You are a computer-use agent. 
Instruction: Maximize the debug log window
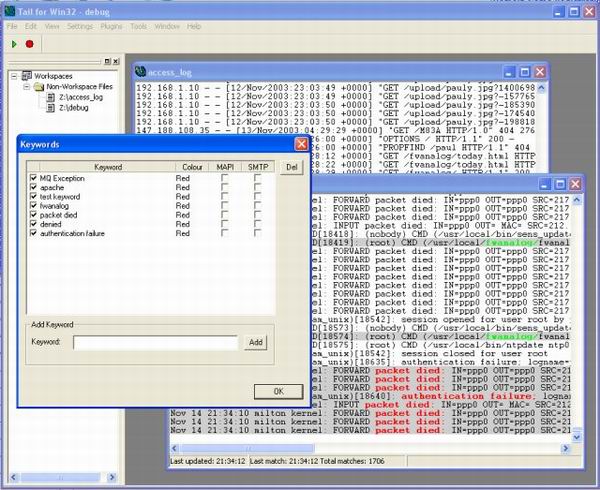click(x=560, y=184)
